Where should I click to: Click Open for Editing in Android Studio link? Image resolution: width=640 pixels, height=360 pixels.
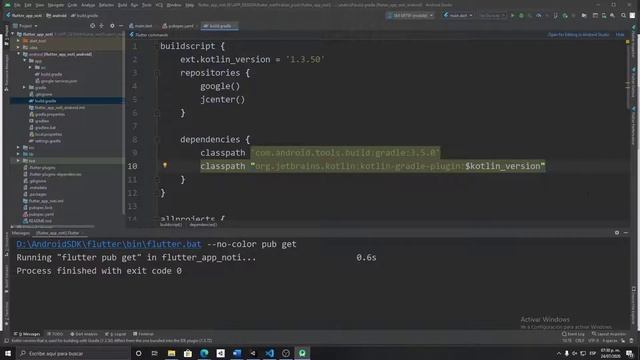tap(578, 35)
